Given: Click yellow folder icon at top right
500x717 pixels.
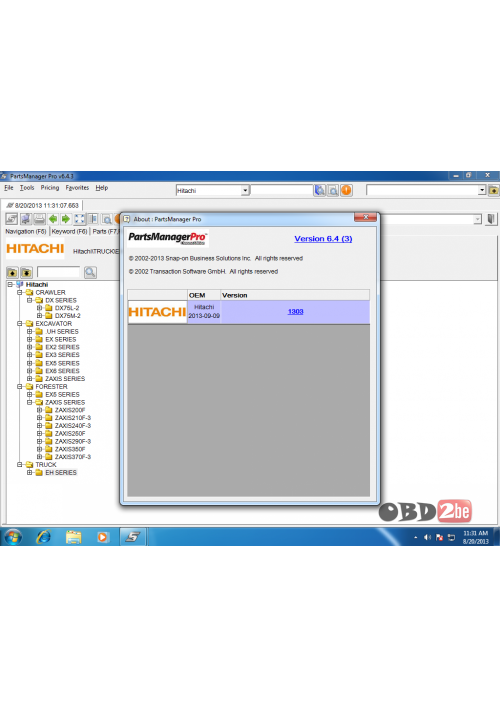Looking at the screenshot, I should [493, 190].
